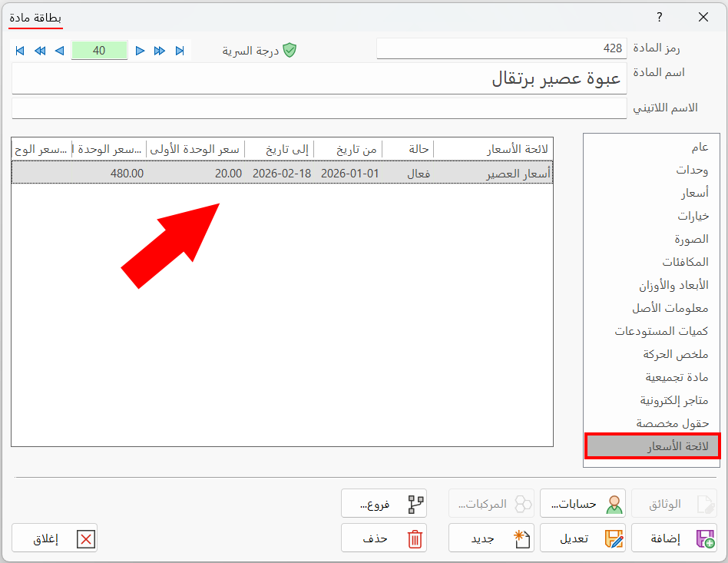Open the المكافئات tab
This screenshot has height=563, width=728.
click(685, 262)
